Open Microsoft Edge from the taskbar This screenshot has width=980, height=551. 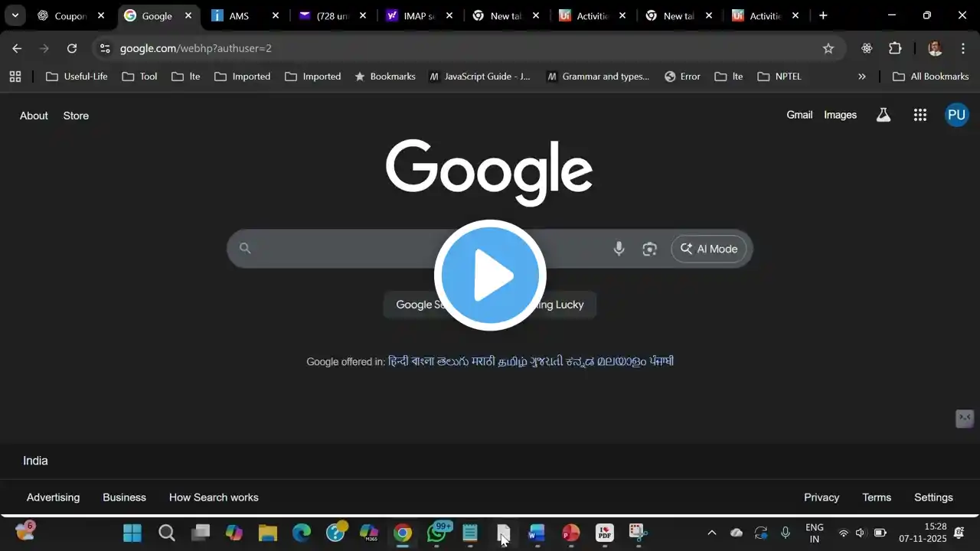point(302,533)
